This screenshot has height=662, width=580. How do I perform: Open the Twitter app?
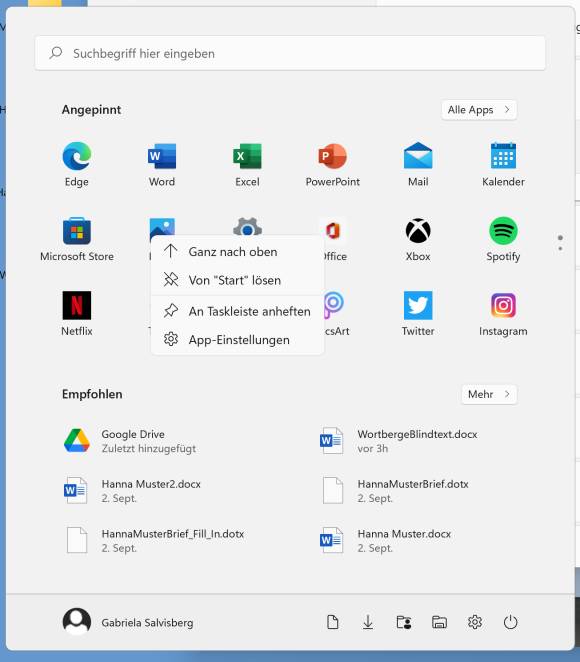coord(418,314)
